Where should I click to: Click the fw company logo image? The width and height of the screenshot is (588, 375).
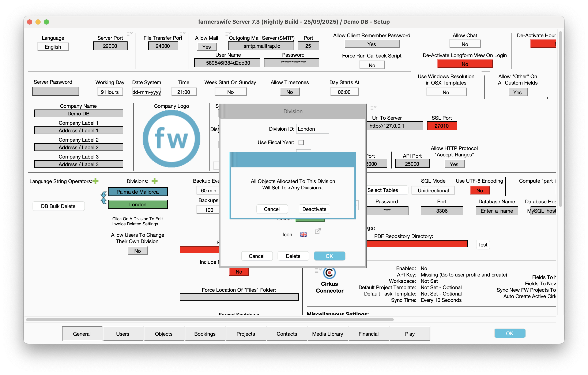(171, 139)
